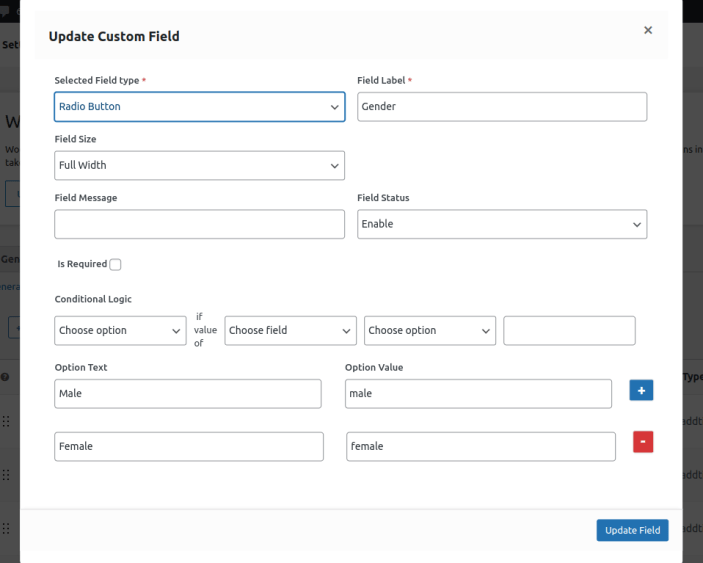
Task: Click the help question mark icon at left edge
Action: [5, 377]
